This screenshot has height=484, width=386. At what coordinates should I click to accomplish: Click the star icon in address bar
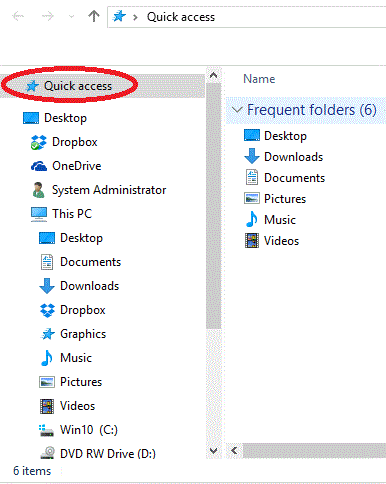click(x=119, y=16)
